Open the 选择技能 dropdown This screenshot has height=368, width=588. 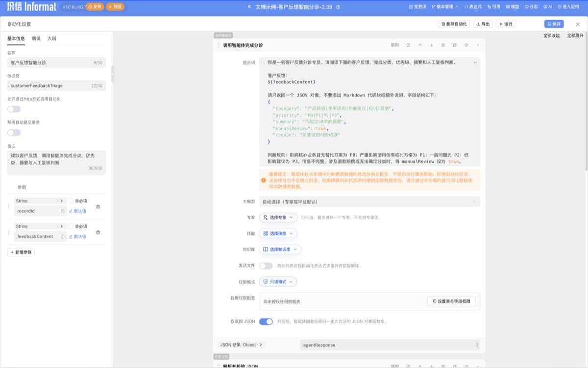(x=278, y=233)
